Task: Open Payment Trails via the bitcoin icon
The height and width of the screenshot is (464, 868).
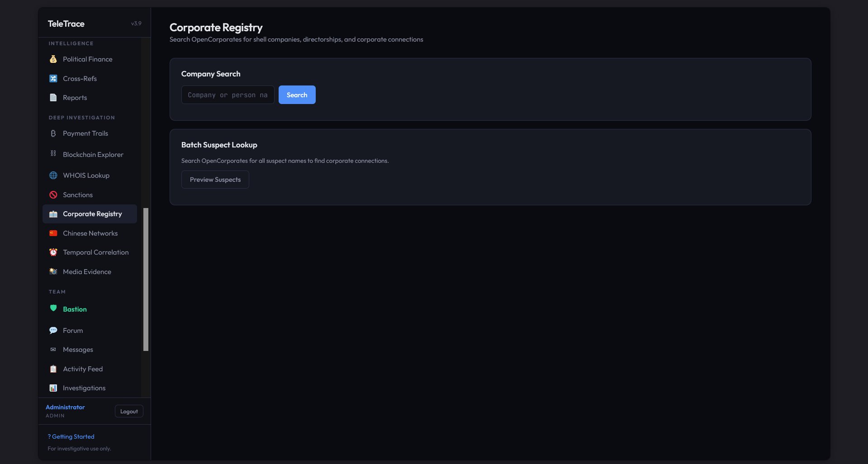Action: click(x=53, y=133)
